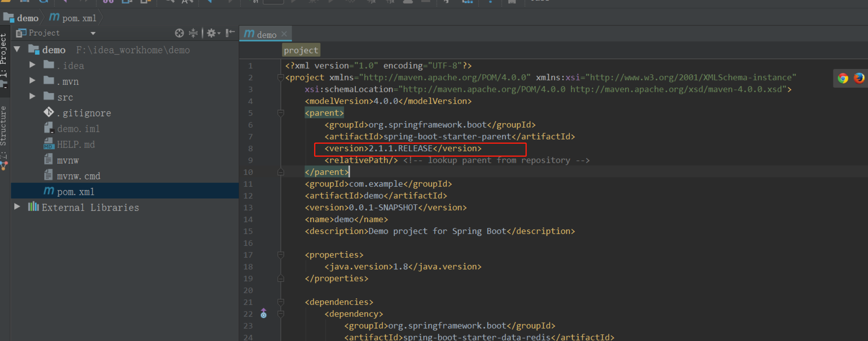This screenshot has height=341, width=868.
Task: Click the Collapse All icon in Project panel
Action: (x=193, y=33)
